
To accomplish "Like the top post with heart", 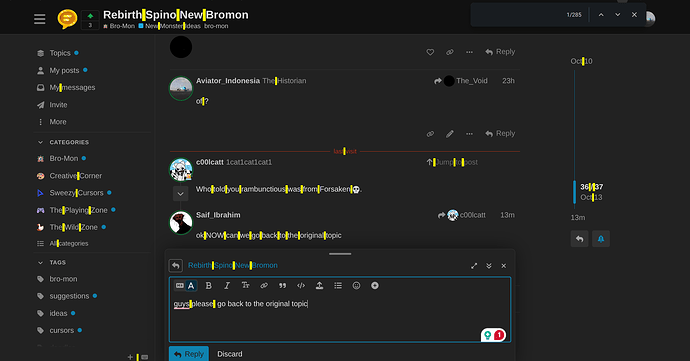I will coord(430,52).
